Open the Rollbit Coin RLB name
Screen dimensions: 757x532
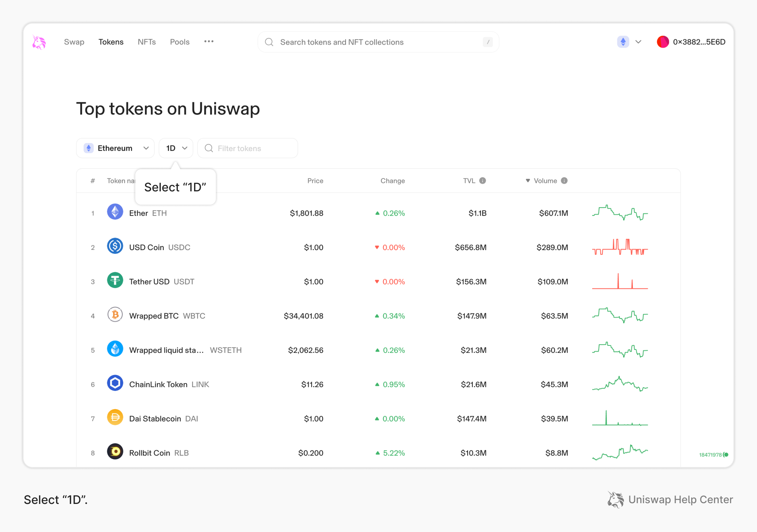pos(159,453)
